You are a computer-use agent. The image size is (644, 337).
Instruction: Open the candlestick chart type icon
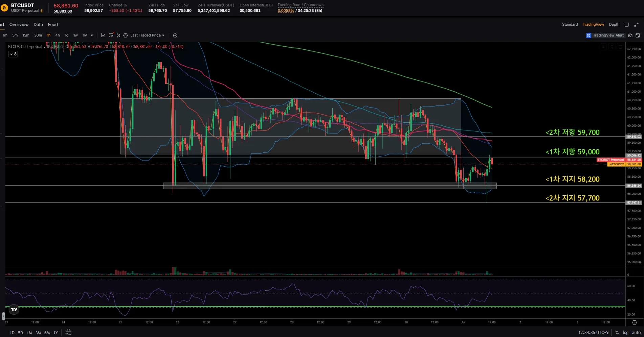(118, 35)
